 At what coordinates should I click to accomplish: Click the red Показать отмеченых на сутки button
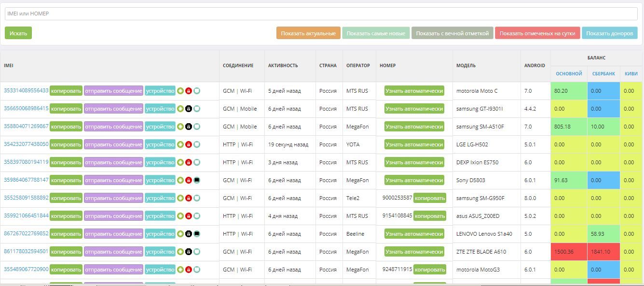coord(537,33)
